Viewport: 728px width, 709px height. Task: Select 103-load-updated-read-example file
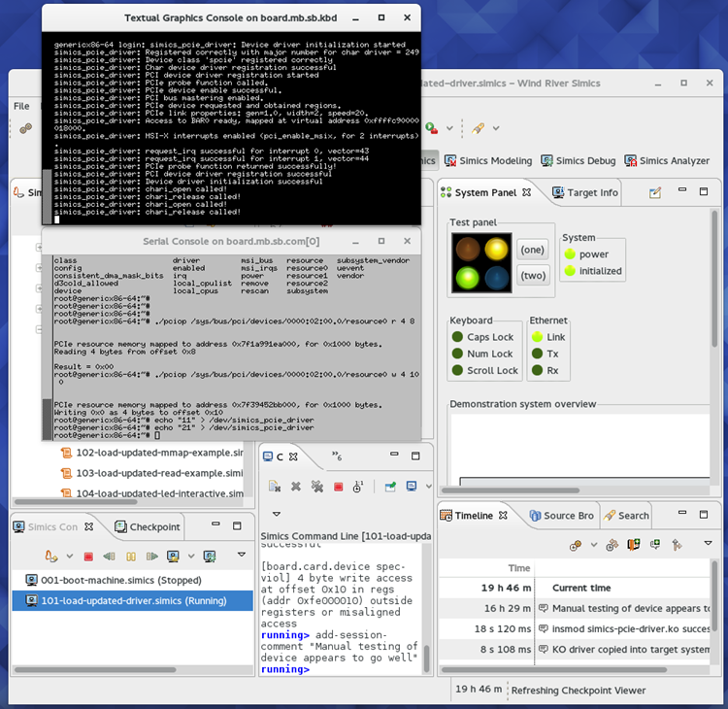[152, 473]
